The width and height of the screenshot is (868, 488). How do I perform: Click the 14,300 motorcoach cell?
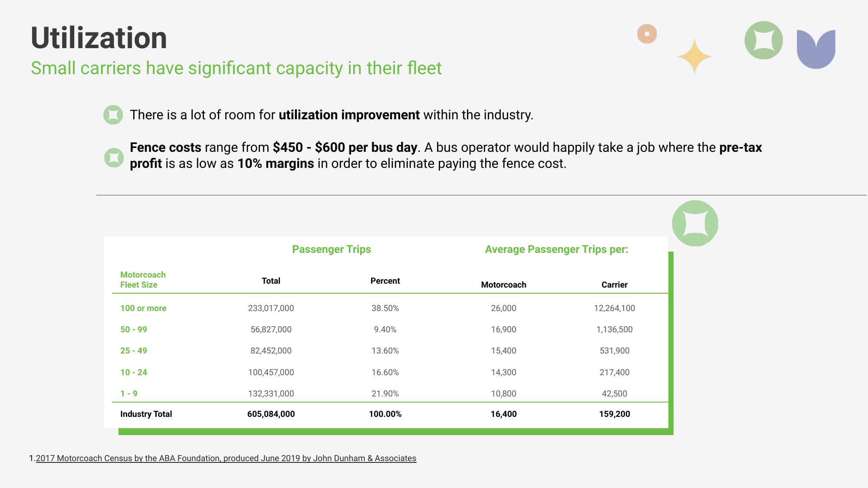[503, 372]
